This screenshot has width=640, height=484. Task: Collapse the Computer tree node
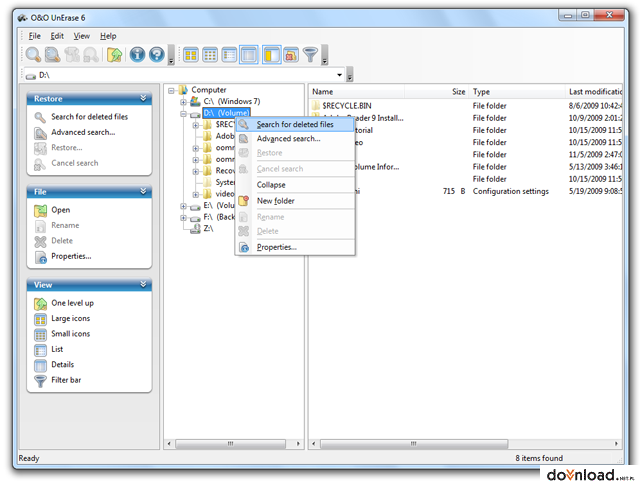171,91
